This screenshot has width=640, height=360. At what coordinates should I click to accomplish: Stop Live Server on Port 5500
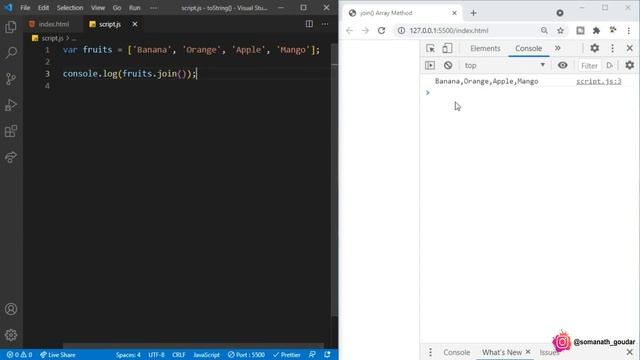click(246, 355)
